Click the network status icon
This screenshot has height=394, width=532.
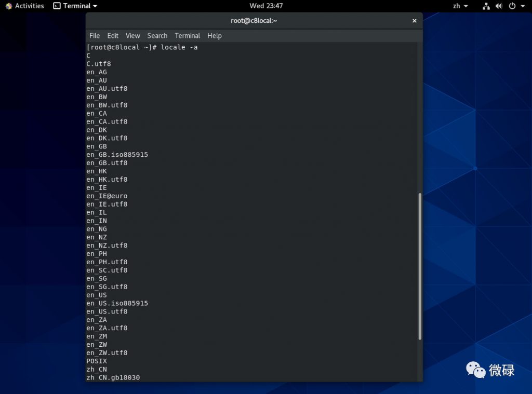coord(486,6)
